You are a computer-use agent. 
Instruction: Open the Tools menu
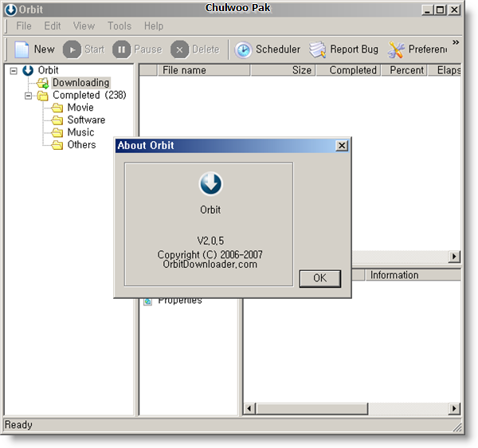coord(119,26)
